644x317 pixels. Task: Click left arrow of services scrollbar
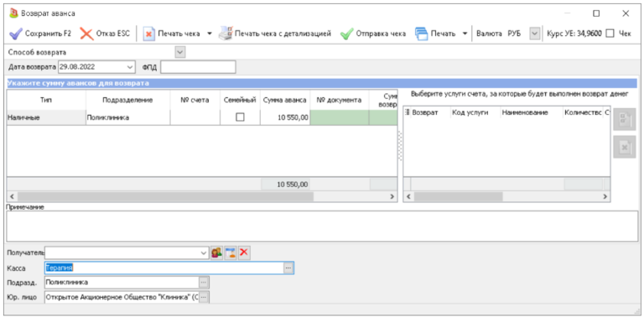(x=408, y=197)
